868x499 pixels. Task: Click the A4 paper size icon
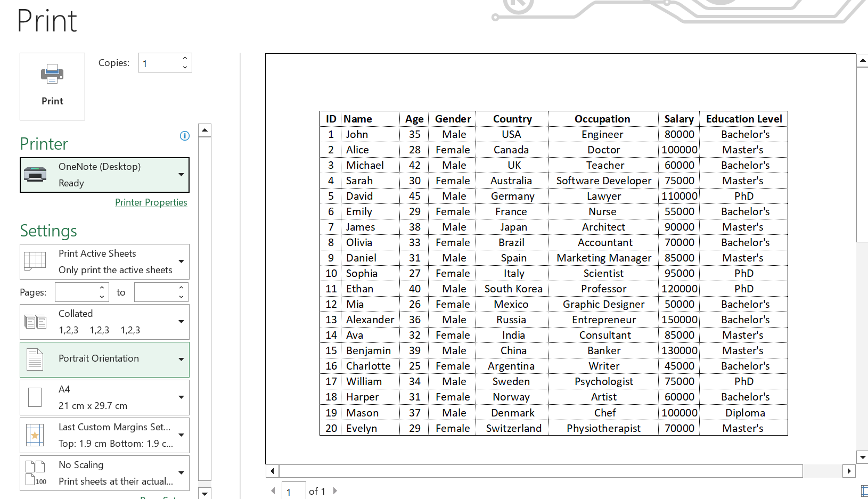point(35,397)
